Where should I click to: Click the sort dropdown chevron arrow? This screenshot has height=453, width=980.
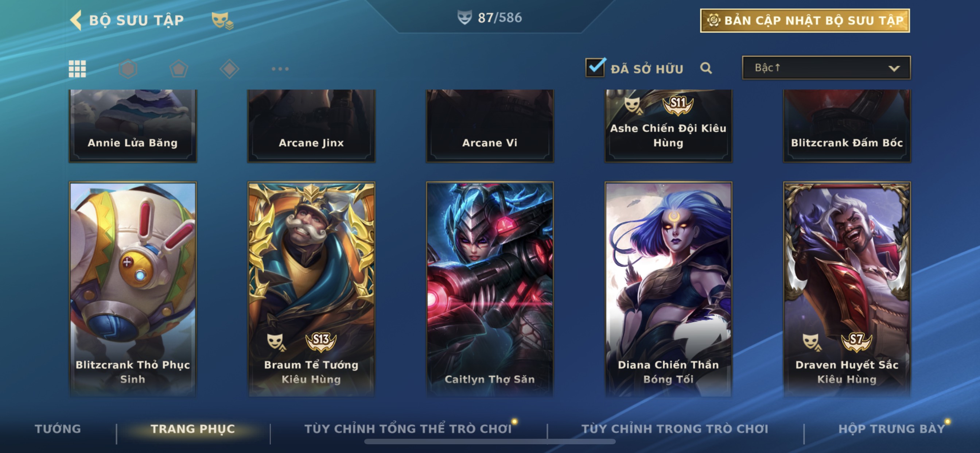pos(894,69)
